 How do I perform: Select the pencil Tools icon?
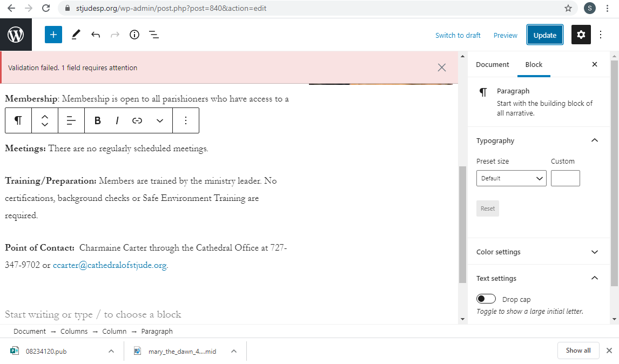(76, 35)
